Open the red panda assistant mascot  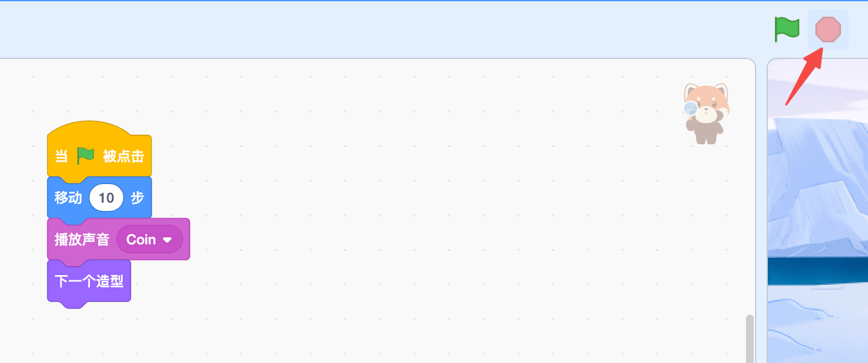tap(706, 114)
